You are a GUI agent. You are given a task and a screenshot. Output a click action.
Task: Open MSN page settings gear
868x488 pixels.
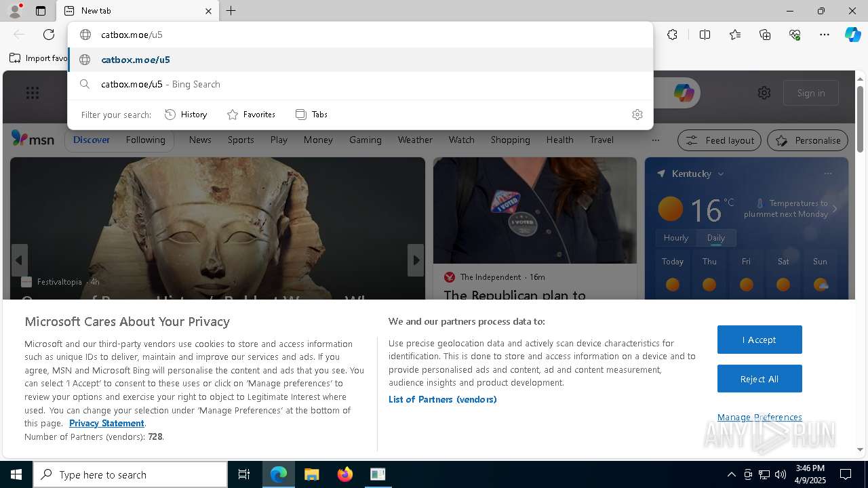[x=764, y=93]
